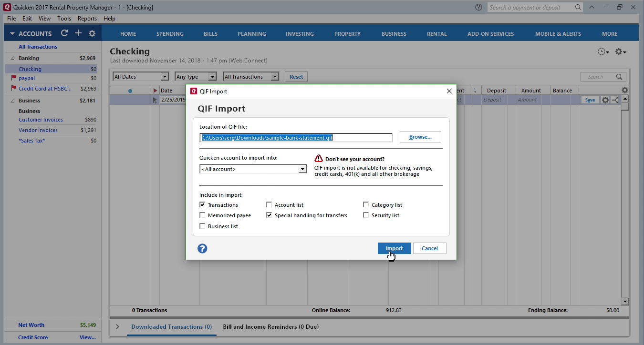The width and height of the screenshot is (644, 345).
Task: Click the blue status dot column header
Action: point(130,91)
